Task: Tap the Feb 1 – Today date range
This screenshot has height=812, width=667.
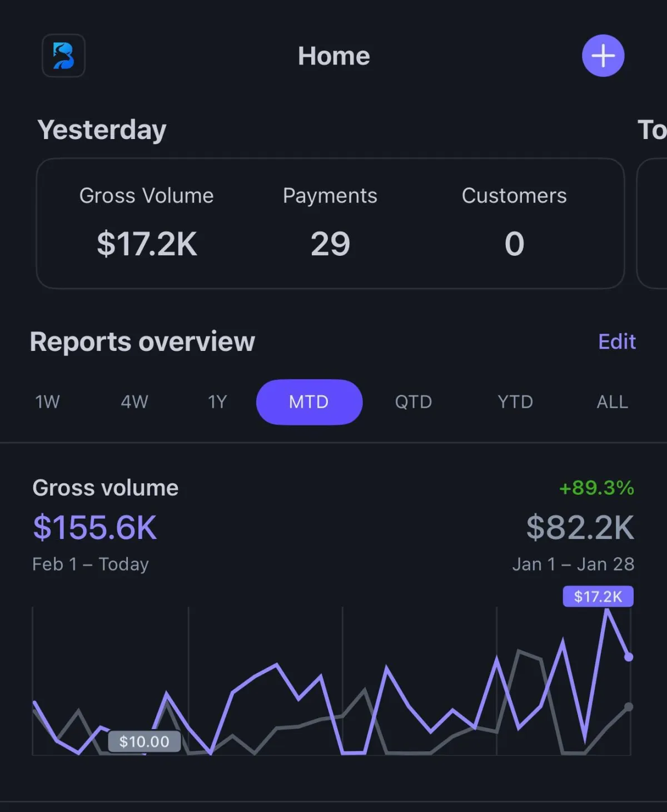Action: click(x=91, y=564)
